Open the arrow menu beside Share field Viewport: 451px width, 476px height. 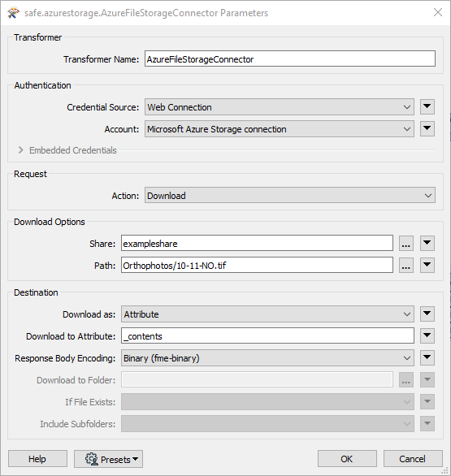click(x=427, y=243)
